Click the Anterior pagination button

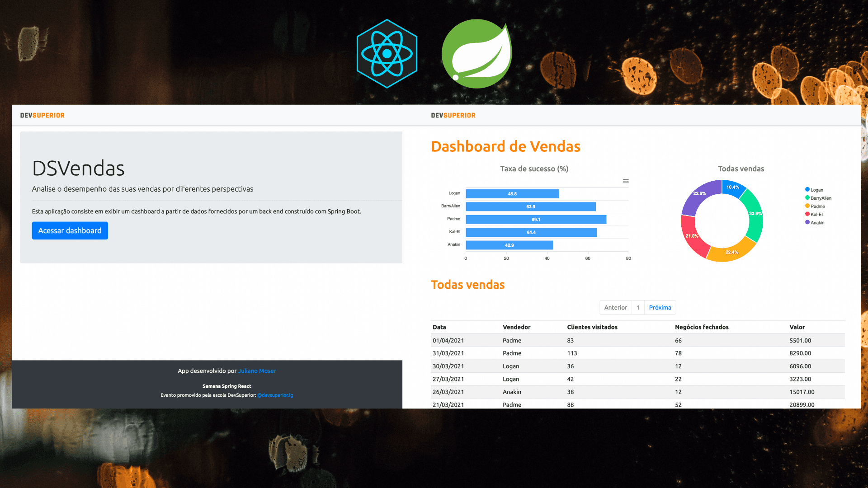tap(615, 307)
